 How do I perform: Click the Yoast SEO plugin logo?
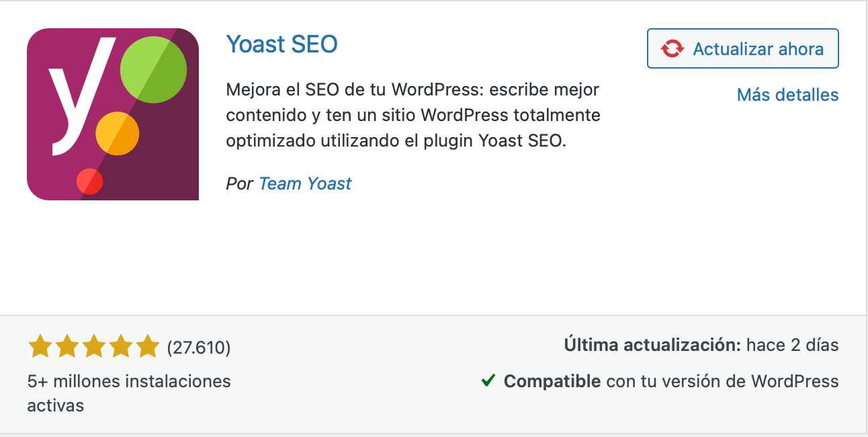pos(113,114)
